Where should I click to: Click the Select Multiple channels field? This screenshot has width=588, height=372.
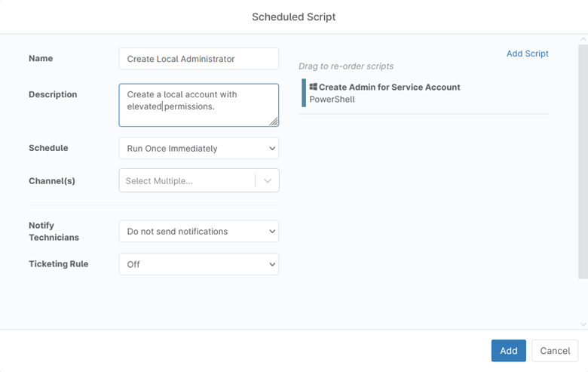click(x=186, y=181)
